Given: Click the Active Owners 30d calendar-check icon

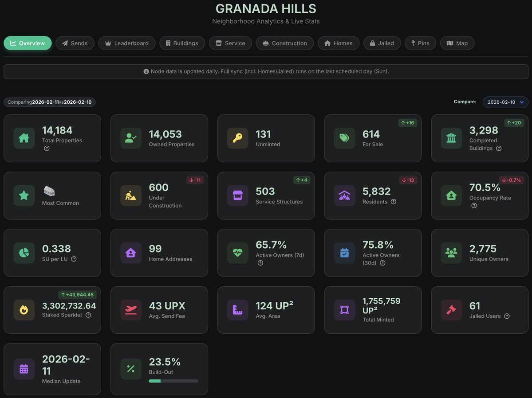Looking at the screenshot, I should [x=344, y=253].
